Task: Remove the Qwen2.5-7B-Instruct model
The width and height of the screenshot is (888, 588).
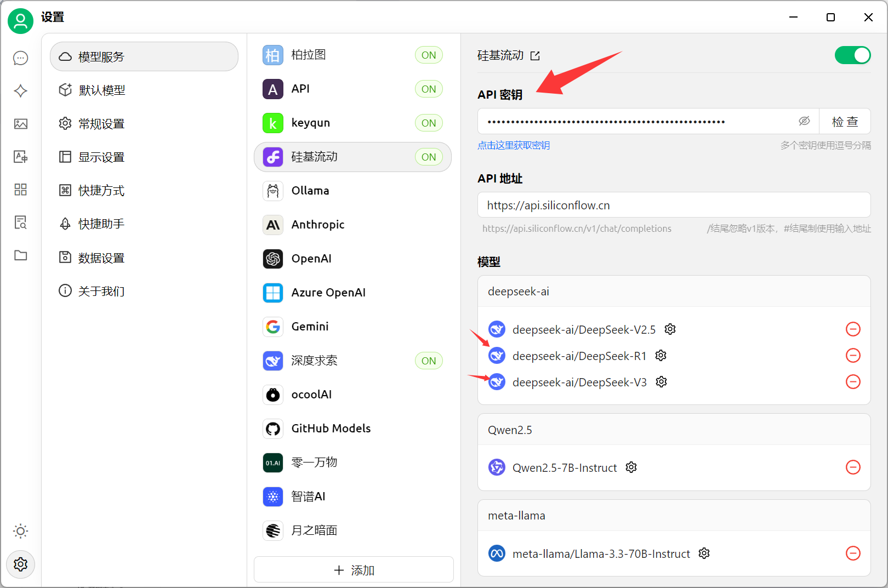Action: tap(853, 467)
